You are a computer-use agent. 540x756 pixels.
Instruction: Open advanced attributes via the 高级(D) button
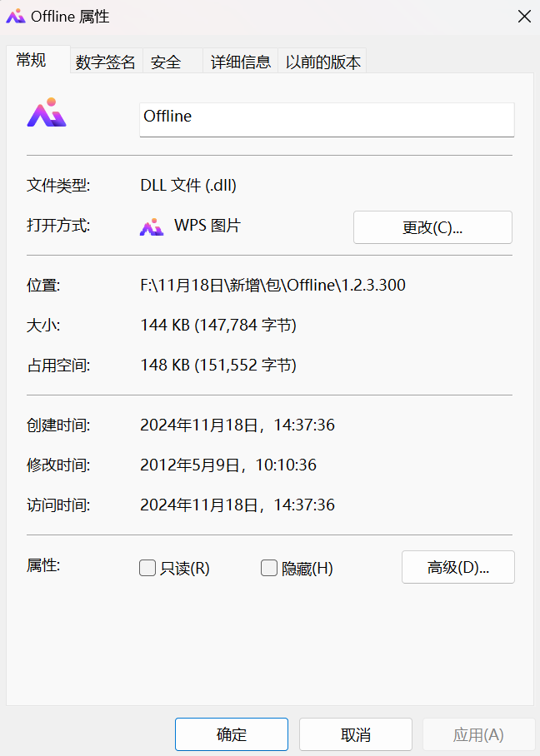(x=457, y=567)
